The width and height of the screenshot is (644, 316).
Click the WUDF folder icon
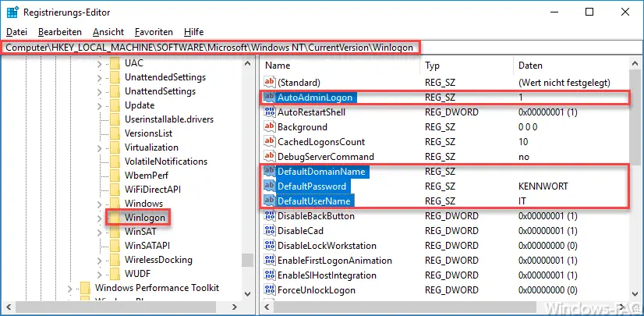pyautogui.click(x=115, y=273)
